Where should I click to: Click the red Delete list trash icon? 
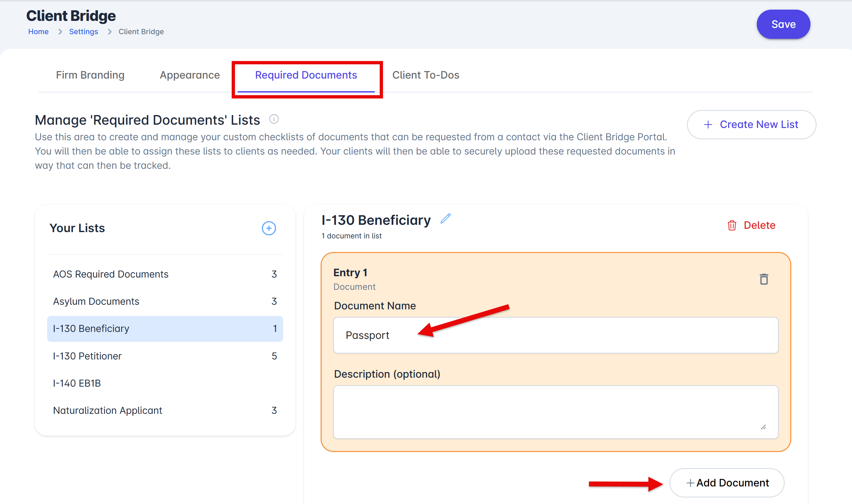coord(732,225)
